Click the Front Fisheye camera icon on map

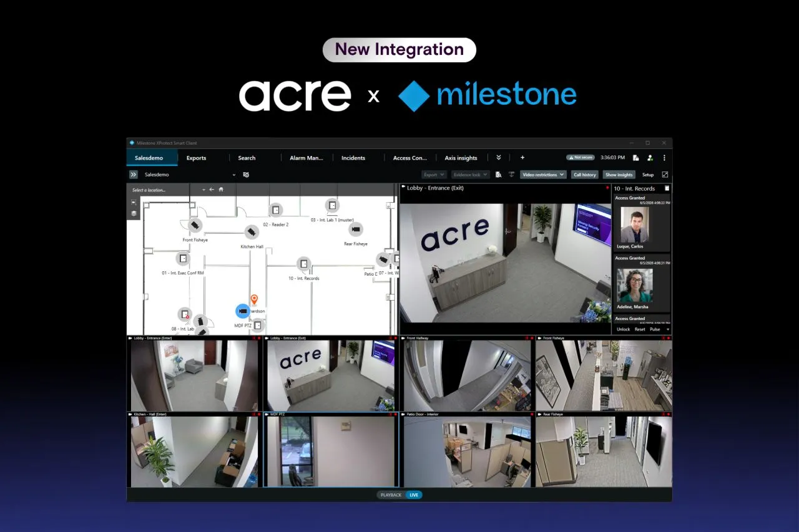click(195, 225)
